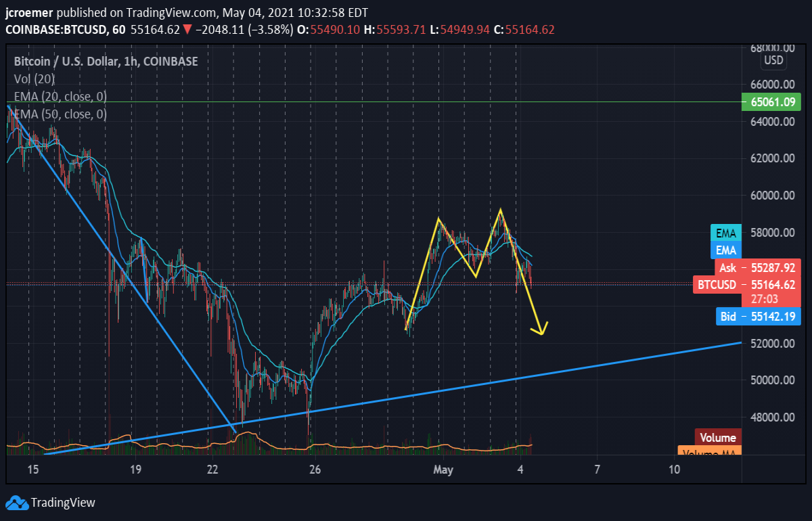
Task: Click the 26 date label on time axis
Action: [x=315, y=470]
